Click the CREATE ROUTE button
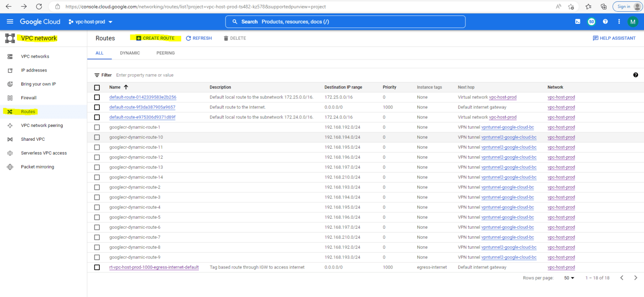 click(x=156, y=38)
